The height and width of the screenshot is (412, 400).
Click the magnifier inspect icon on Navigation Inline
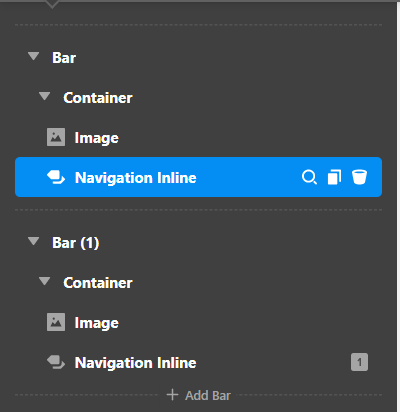coord(309,177)
